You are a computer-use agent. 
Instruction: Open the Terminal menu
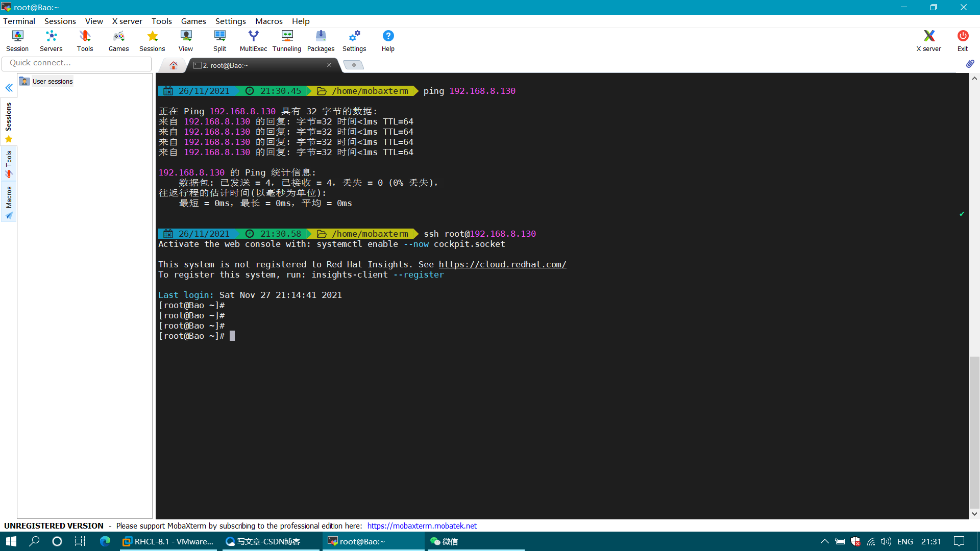pyautogui.click(x=19, y=21)
